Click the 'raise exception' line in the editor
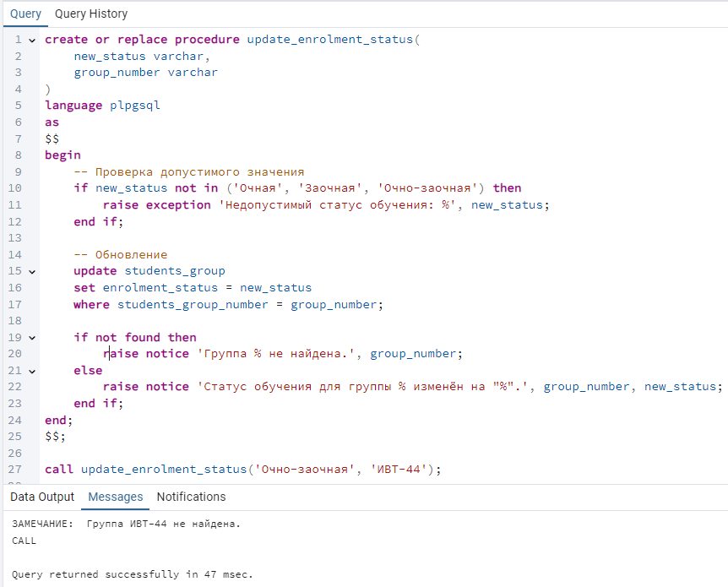This screenshot has height=587, width=728. pos(326,205)
